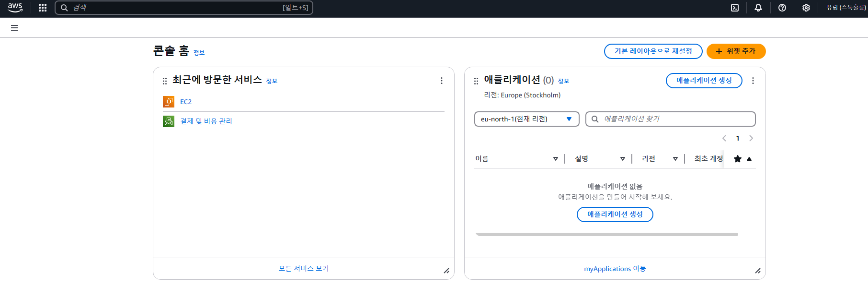Click the magnifier in application finder field
Viewport: 868px width, 286px height.
click(595, 119)
